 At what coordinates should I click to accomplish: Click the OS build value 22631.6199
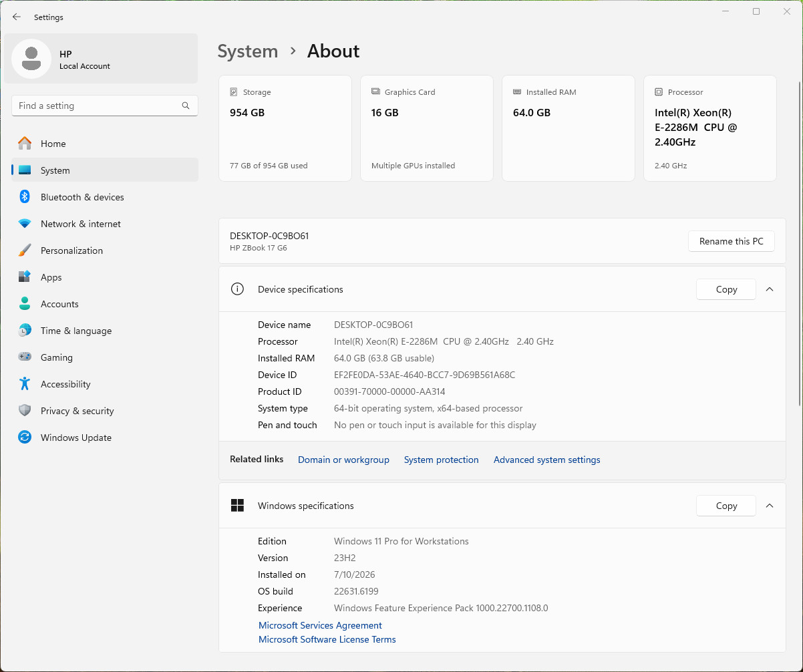pos(356,591)
